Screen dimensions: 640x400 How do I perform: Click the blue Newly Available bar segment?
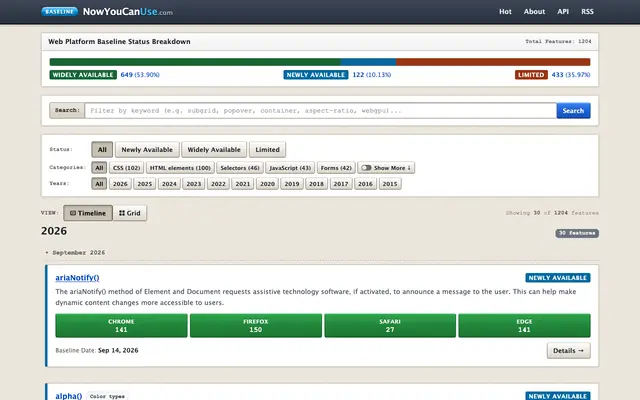pos(368,62)
